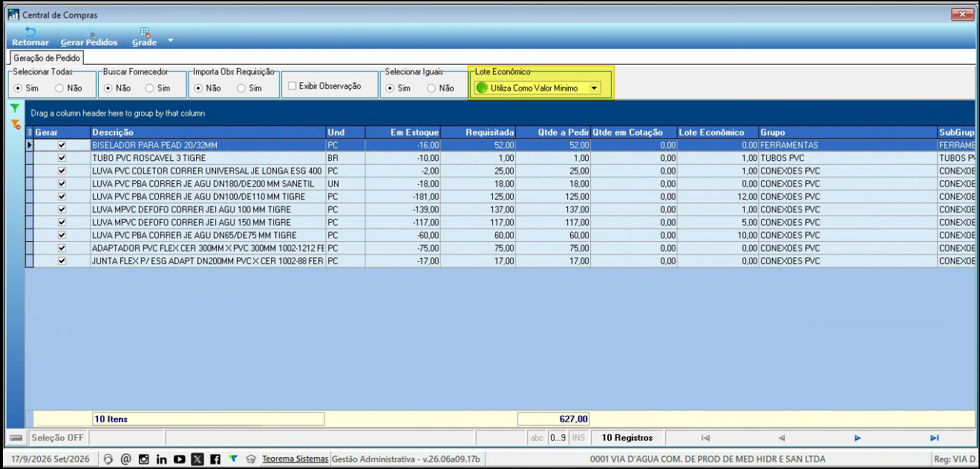Toggle the 0...9 numeric mode indicator
The height and width of the screenshot is (469, 980).
[x=558, y=438]
